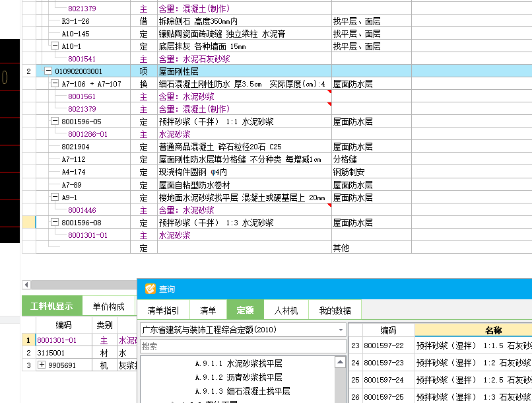
Task: Click the 搜索 search field
Action: (x=243, y=346)
